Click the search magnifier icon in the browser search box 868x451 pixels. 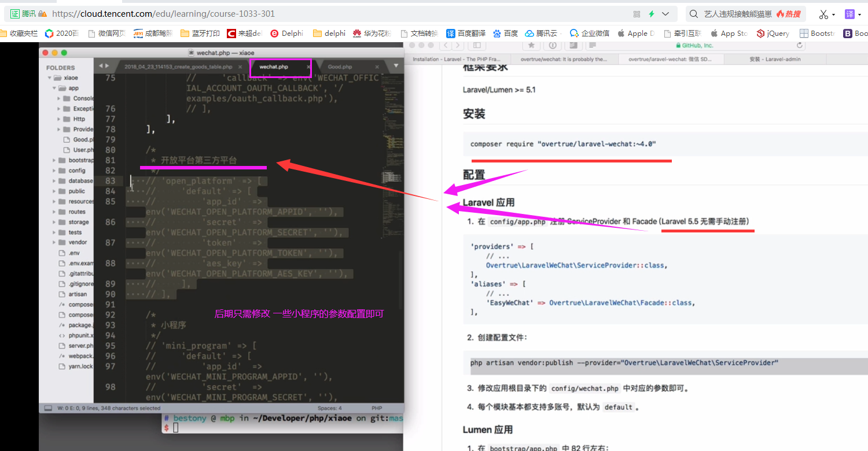click(693, 14)
